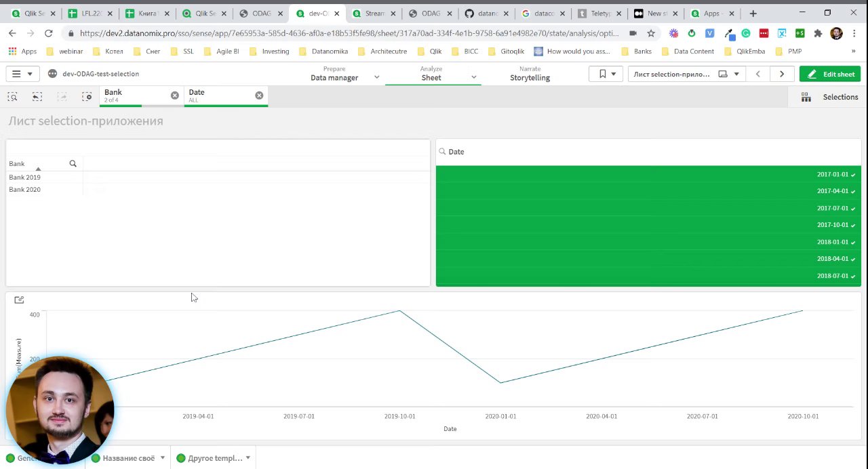Show more bookmarks overflow chevron
868x469 pixels.
click(x=853, y=51)
